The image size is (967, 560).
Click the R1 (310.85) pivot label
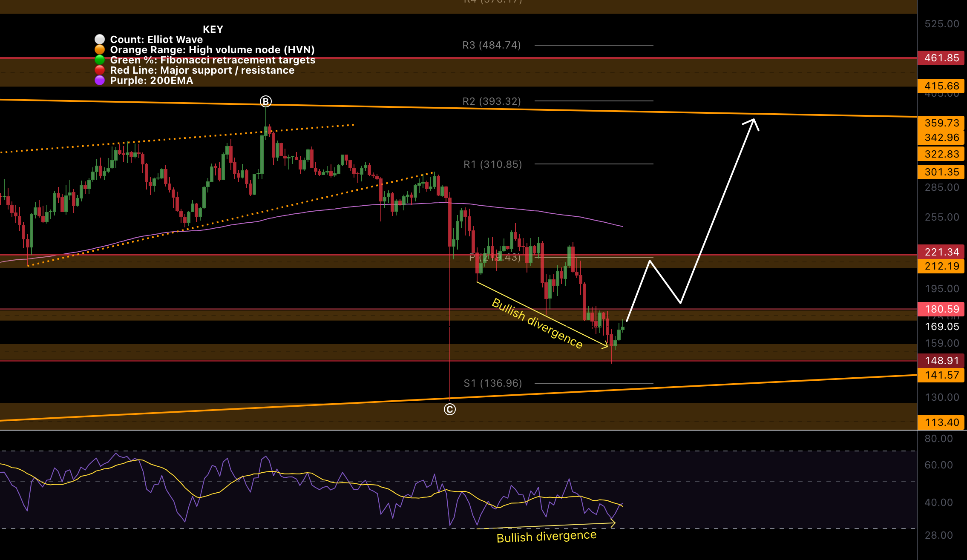[492, 164]
